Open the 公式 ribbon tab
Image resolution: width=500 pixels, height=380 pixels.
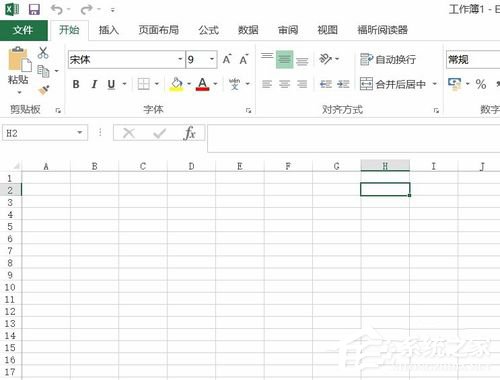[x=209, y=30]
